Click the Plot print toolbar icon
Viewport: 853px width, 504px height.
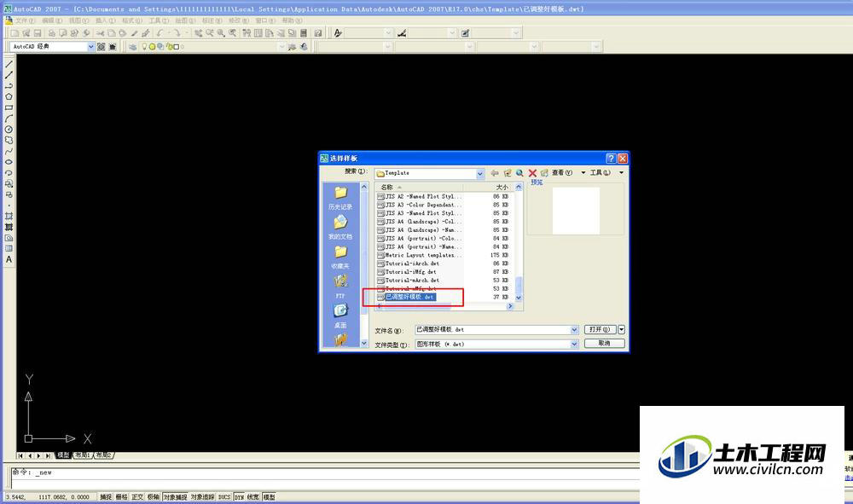click(x=52, y=33)
